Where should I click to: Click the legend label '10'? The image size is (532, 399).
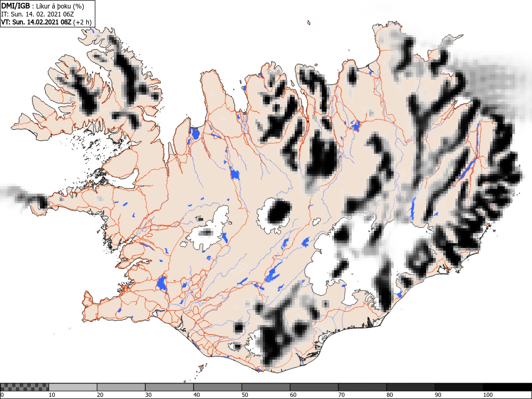[52, 395]
